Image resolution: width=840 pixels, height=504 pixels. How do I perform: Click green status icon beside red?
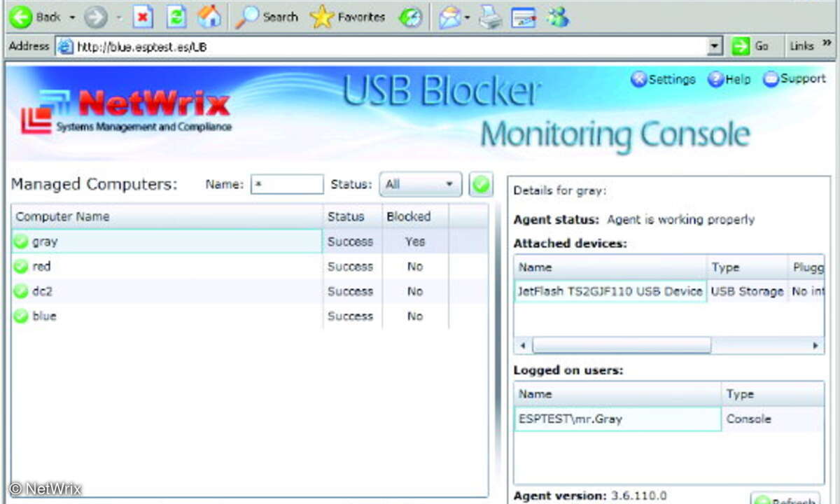point(21,267)
